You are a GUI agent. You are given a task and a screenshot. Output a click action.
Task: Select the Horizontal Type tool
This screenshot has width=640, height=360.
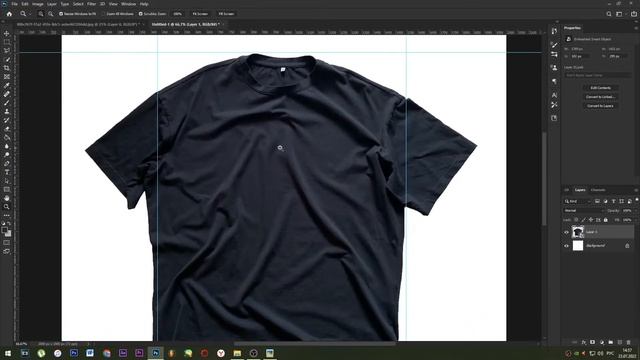pos(7,172)
